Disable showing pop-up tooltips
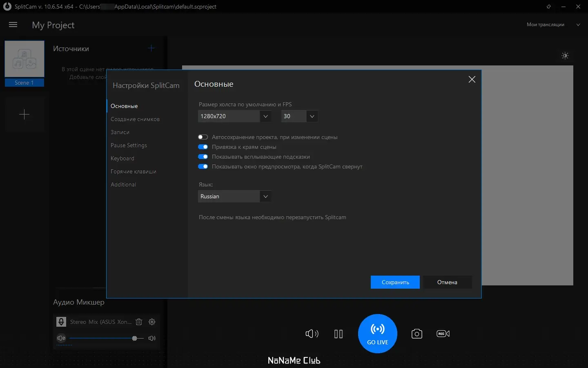 tap(203, 157)
